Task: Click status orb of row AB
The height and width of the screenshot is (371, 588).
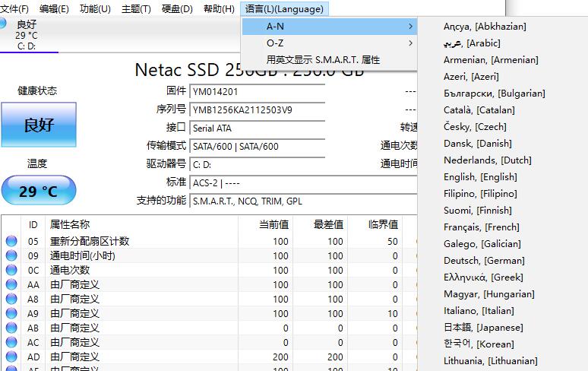Action: tap(11, 328)
